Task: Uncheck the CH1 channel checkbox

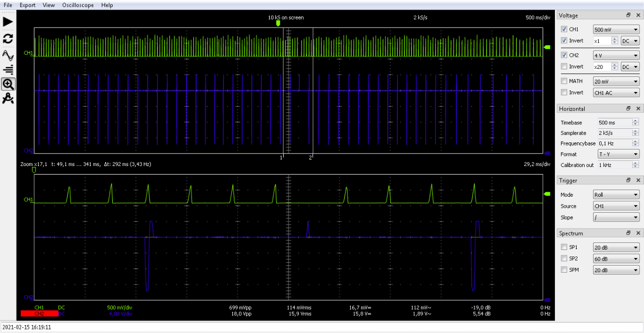Action: 564,29
